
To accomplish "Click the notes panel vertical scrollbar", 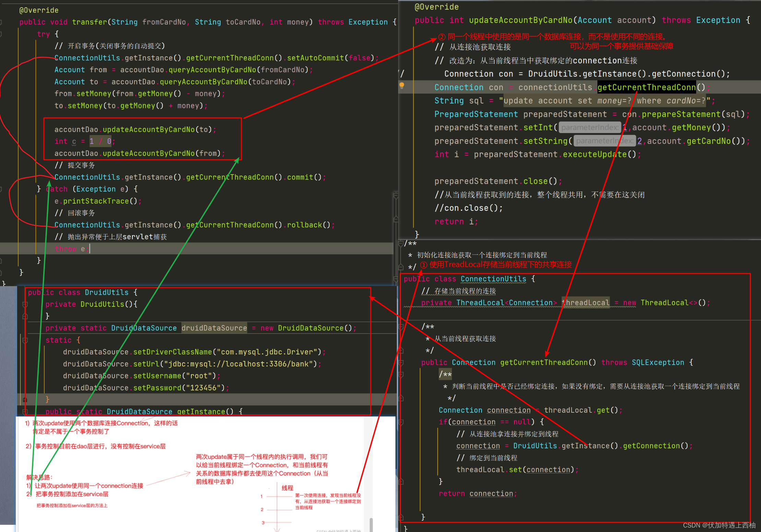I will coord(371,524).
